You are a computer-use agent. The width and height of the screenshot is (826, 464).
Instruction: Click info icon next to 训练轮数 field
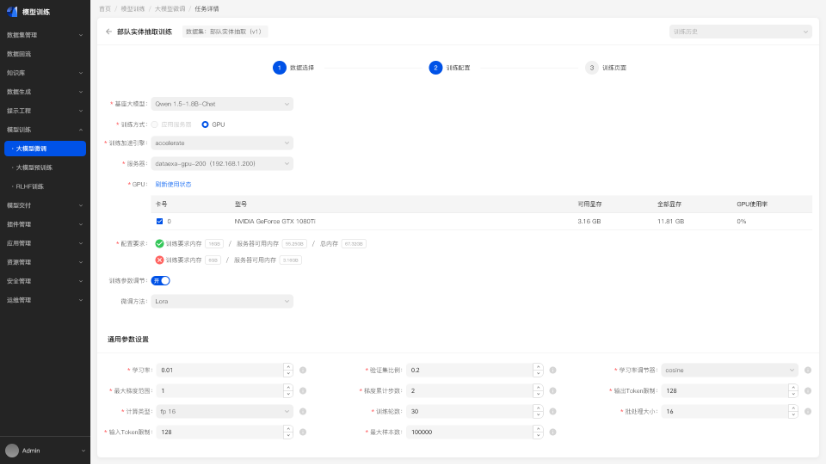553,411
